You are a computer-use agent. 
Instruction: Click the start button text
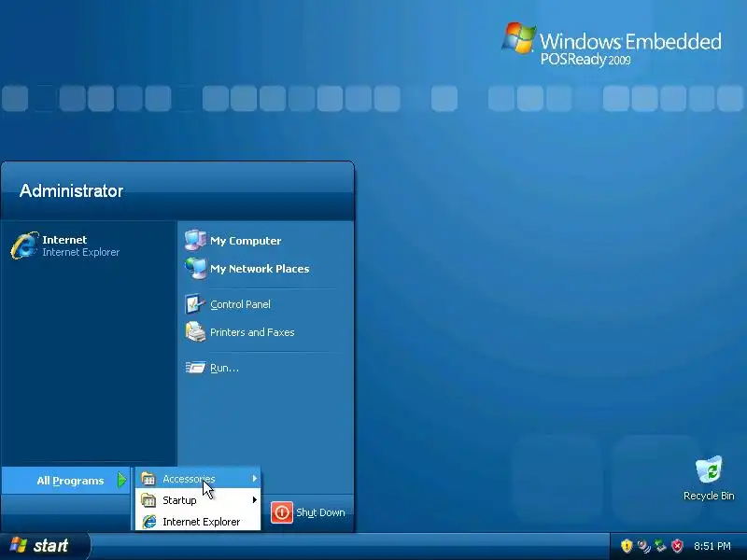[x=50, y=545]
